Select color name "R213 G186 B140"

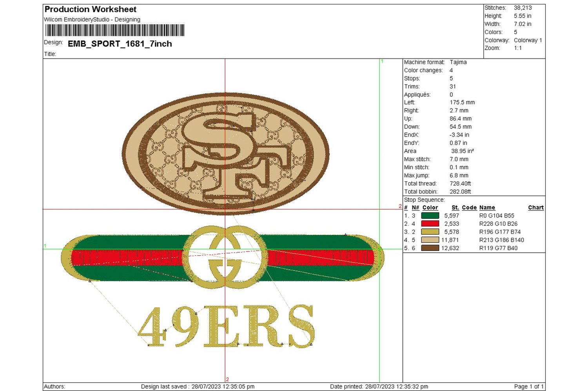coord(502,240)
